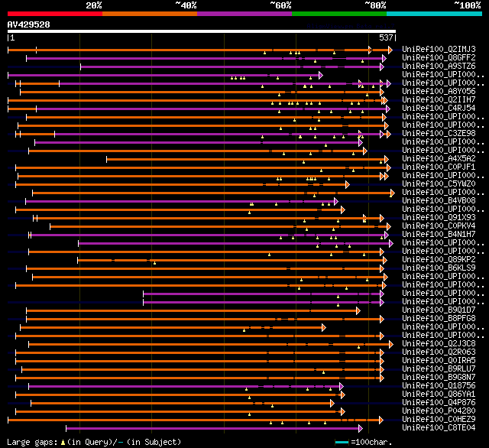Click the purple alignment bar for UniRef100_Q8GFF2
This screenshot has height=448, width=489.
206,58
